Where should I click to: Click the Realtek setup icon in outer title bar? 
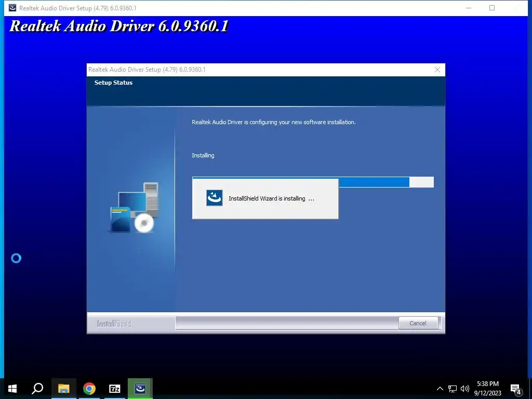click(12, 8)
